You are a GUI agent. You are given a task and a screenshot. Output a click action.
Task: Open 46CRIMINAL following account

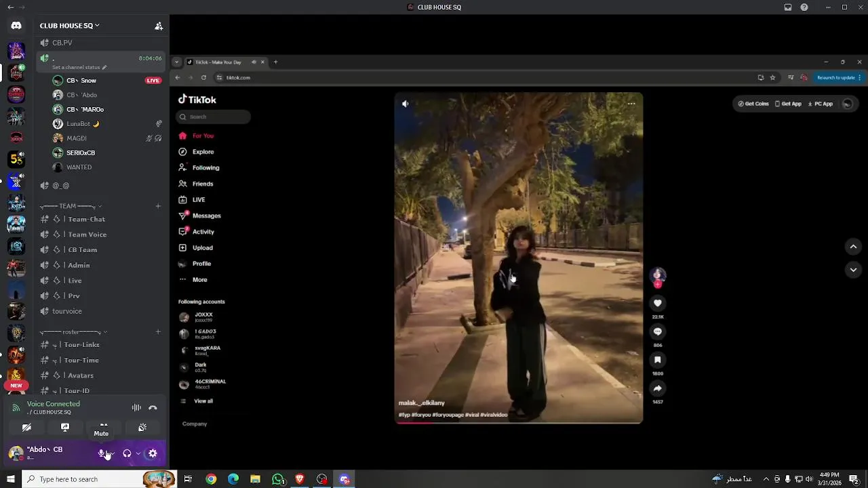pos(202,384)
